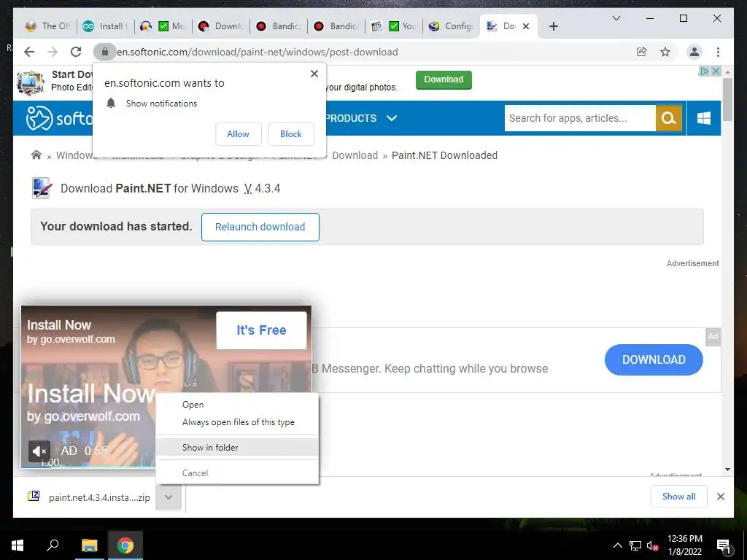Switch to the Config tab

pos(451,26)
